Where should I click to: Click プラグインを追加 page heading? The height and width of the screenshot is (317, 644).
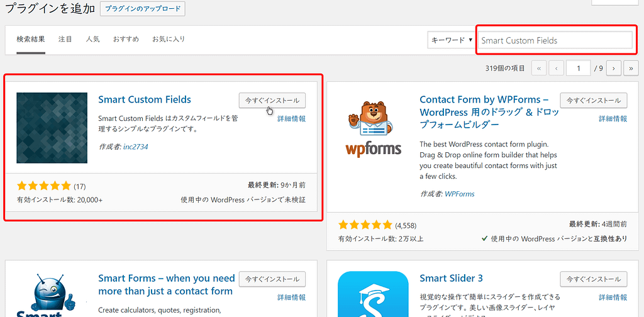click(50, 8)
